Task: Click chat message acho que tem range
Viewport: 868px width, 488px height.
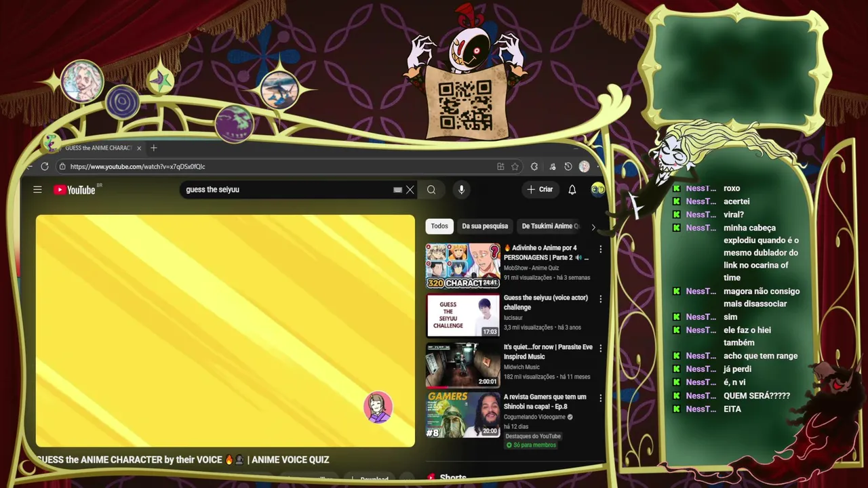Action: (x=760, y=356)
